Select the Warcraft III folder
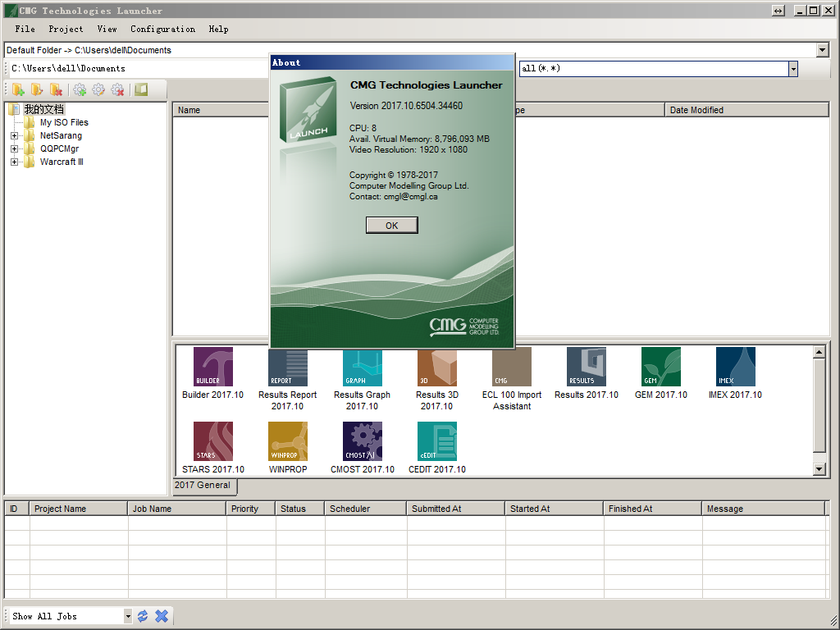The height and width of the screenshot is (630, 840). [x=61, y=162]
